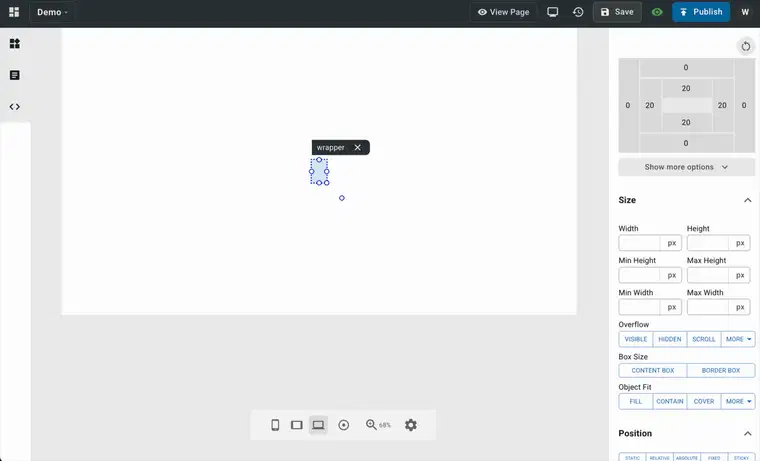Set Overflow to SCROLL
The height and width of the screenshot is (461, 760).
[704, 339]
